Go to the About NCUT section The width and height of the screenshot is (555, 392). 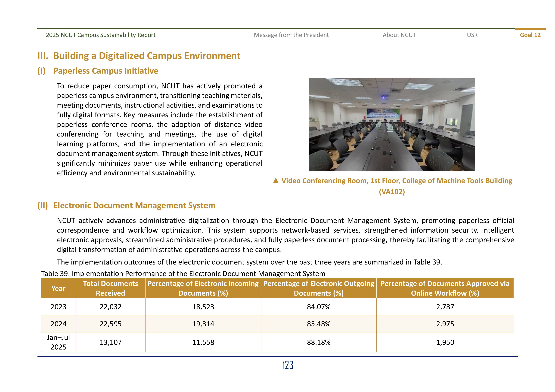399,35
